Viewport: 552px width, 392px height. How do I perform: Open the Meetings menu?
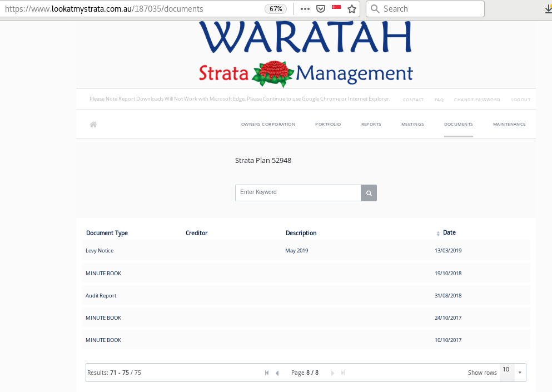[x=412, y=125]
